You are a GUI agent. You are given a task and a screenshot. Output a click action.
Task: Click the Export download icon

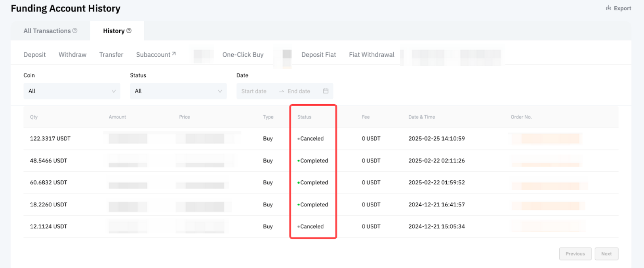coord(608,8)
